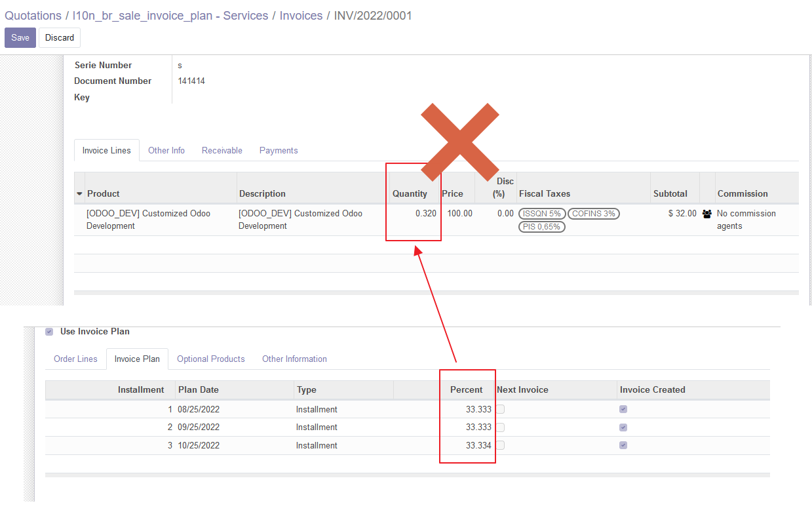The image size is (812, 516).
Task: Click the Invoice Created column header
Action: click(652, 389)
